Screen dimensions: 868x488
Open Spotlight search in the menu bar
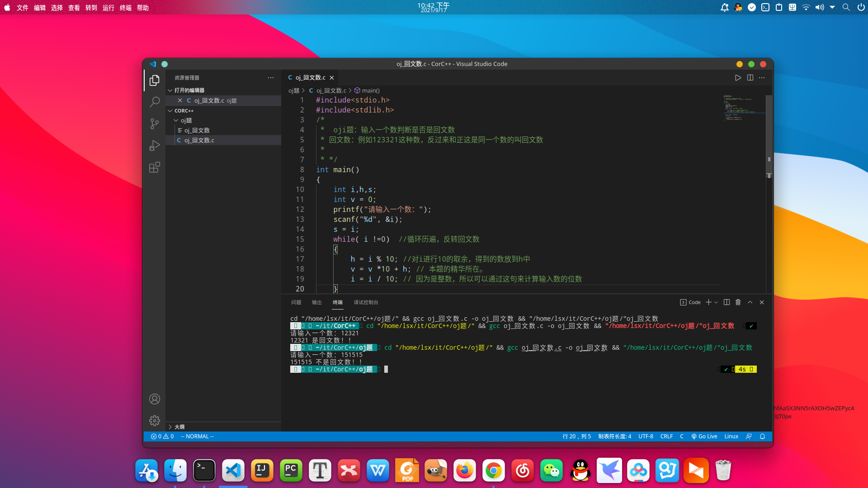click(x=846, y=7)
